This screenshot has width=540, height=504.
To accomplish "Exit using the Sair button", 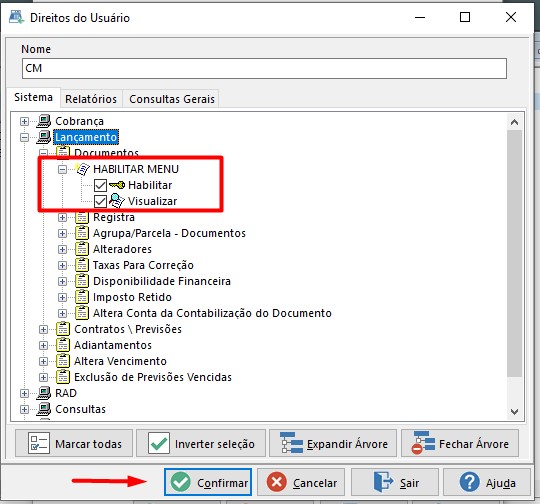I will 395,482.
